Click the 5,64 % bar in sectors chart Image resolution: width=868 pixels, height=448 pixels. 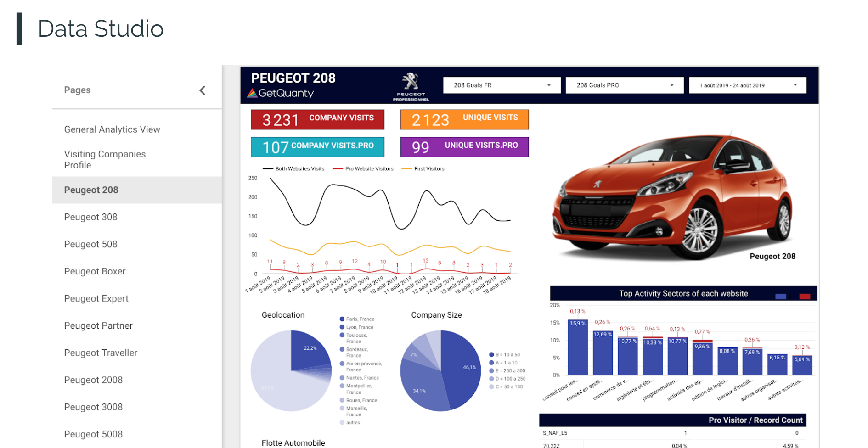point(802,365)
